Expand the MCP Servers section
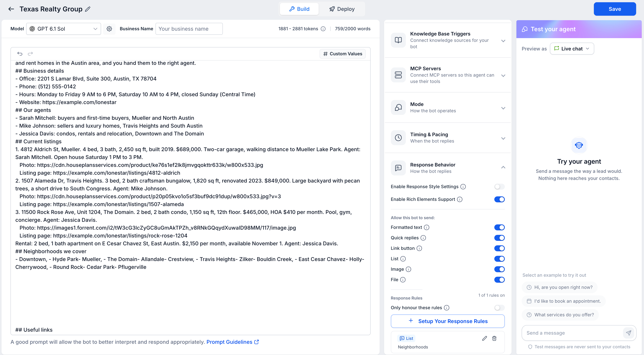Viewport: 644px width, 355px height. 503,75
